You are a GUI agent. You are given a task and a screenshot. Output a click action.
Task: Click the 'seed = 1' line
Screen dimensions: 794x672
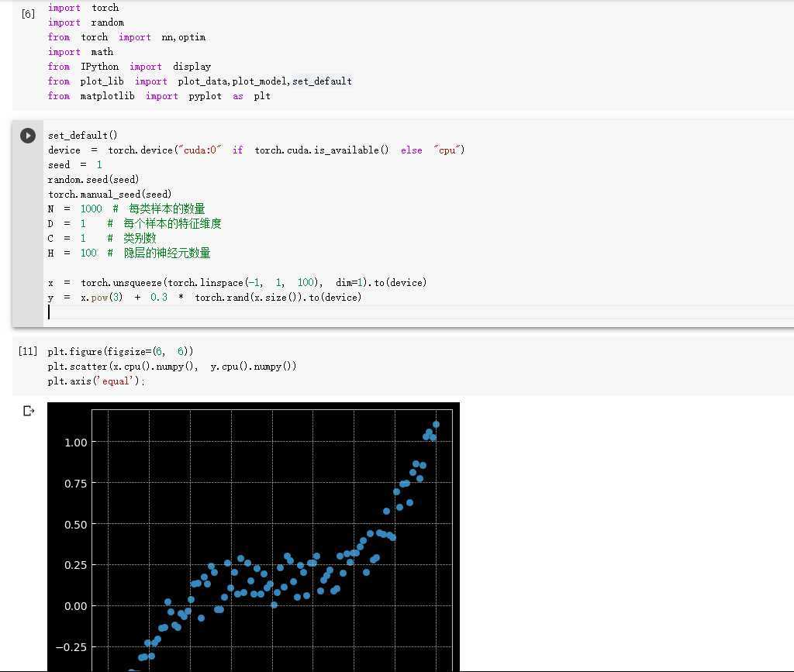click(75, 164)
